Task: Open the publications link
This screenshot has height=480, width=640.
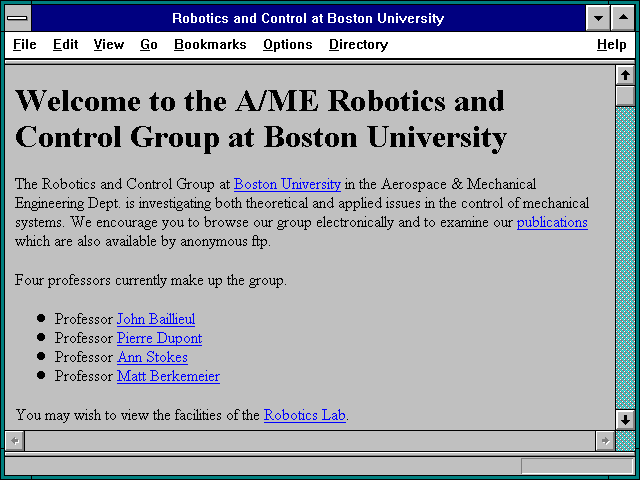Action: pyautogui.click(x=552, y=222)
